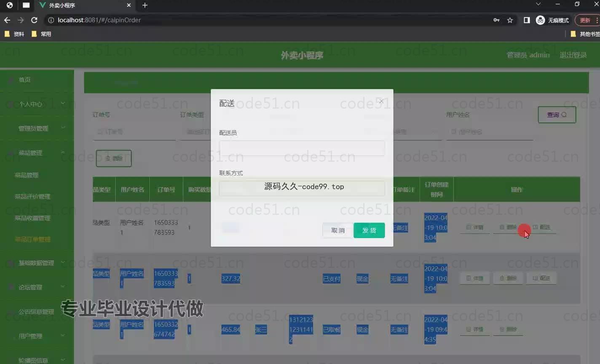
Task: Go back in browser history
Action: pos(7,20)
